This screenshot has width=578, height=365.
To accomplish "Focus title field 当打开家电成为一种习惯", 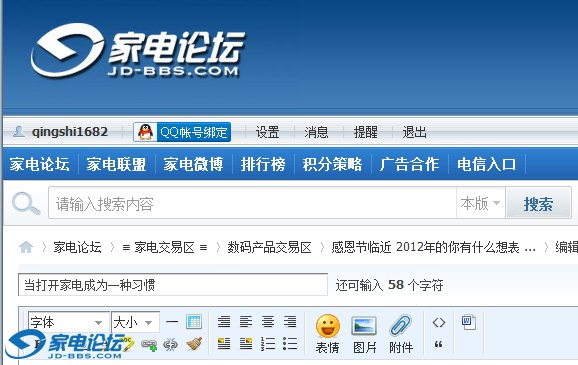I will 173,285.
